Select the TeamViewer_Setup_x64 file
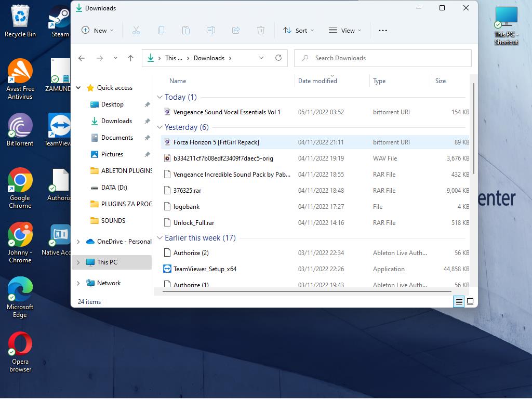 (x=205, y=269)
